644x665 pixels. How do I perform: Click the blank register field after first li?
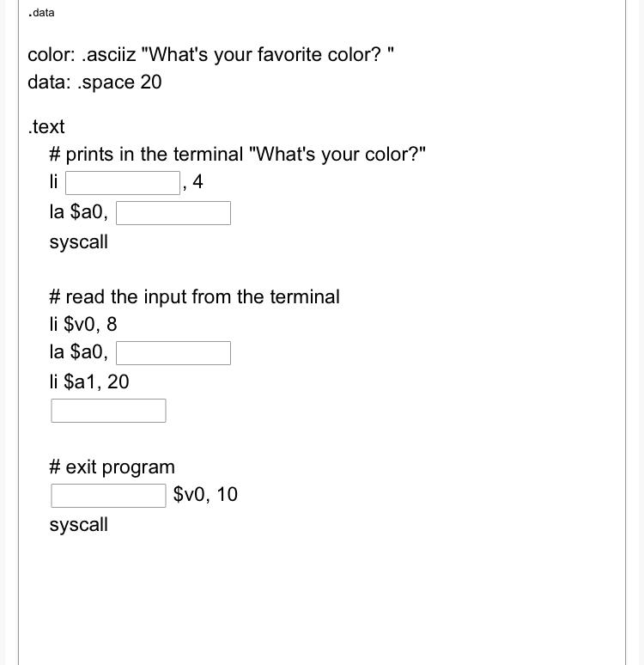click(123, 183)
